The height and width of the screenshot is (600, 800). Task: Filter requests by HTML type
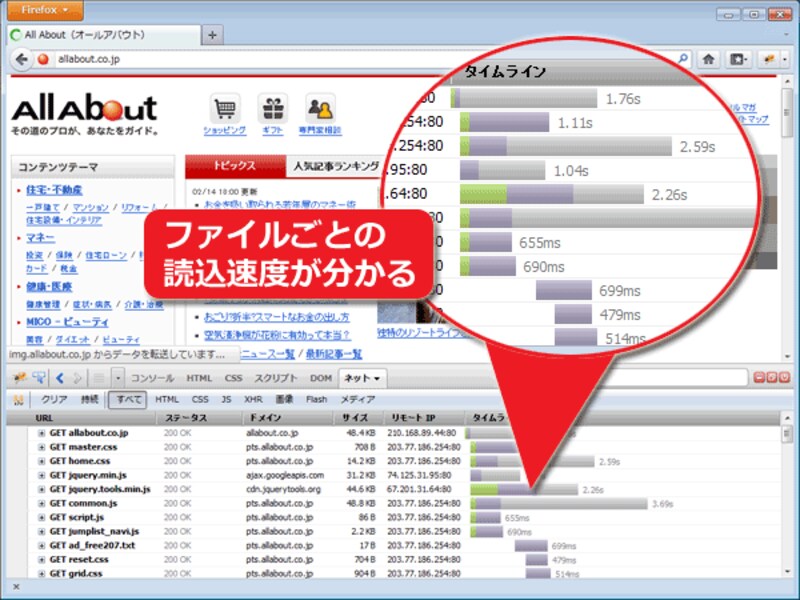167,399
